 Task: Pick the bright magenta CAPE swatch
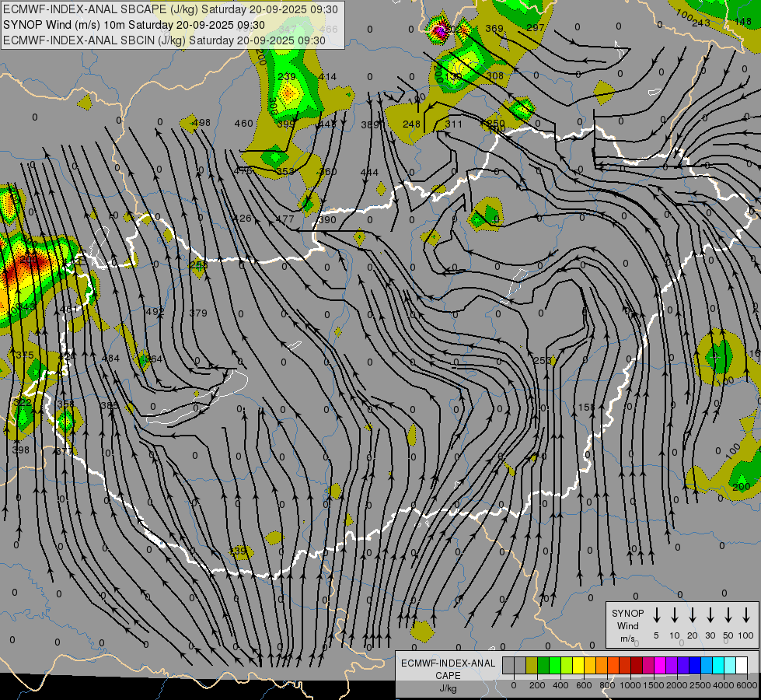tap(660, 665)
